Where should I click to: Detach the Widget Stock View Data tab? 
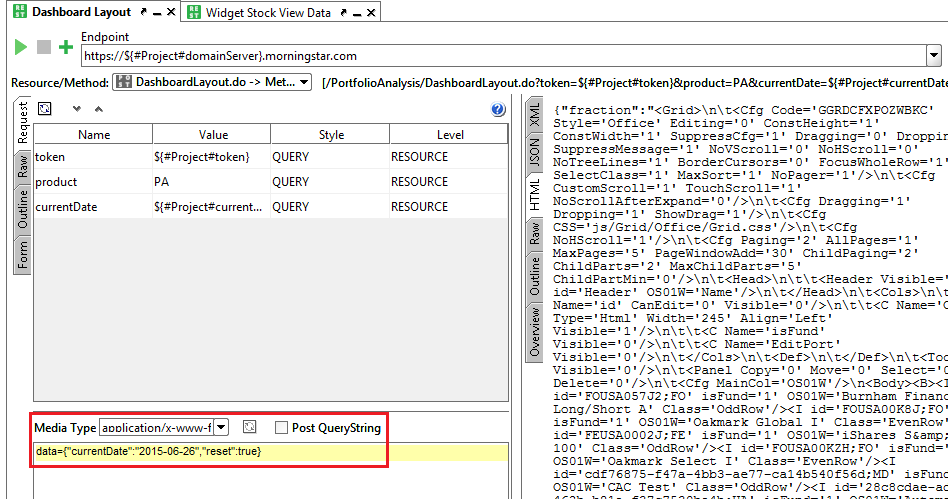343,13
